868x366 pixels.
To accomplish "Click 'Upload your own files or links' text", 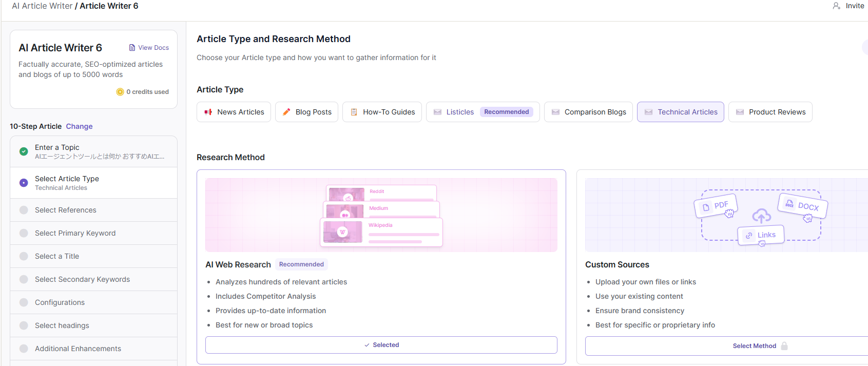I will [646, 282].
